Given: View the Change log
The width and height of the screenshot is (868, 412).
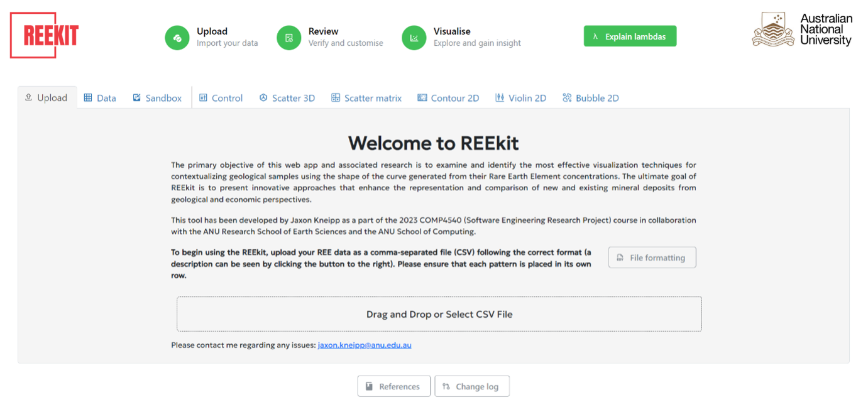Looking at the screenshot, I should 472,386.
